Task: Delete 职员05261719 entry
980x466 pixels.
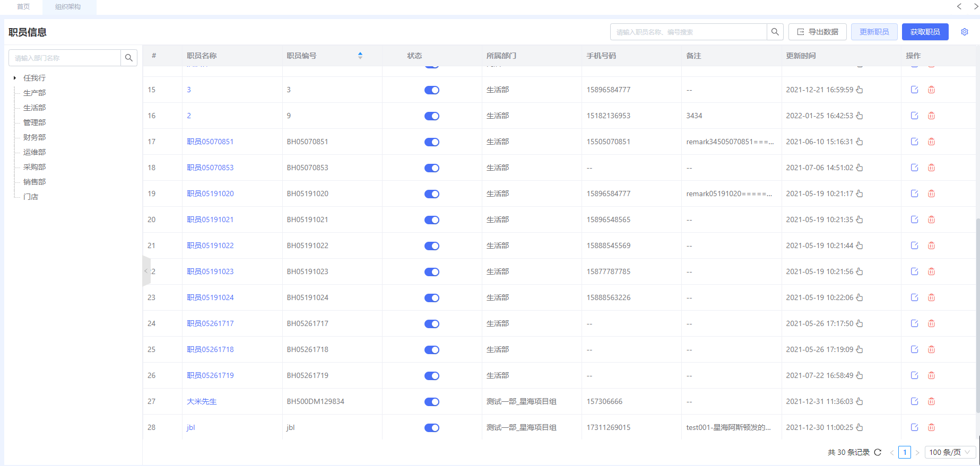Action: 931,375
